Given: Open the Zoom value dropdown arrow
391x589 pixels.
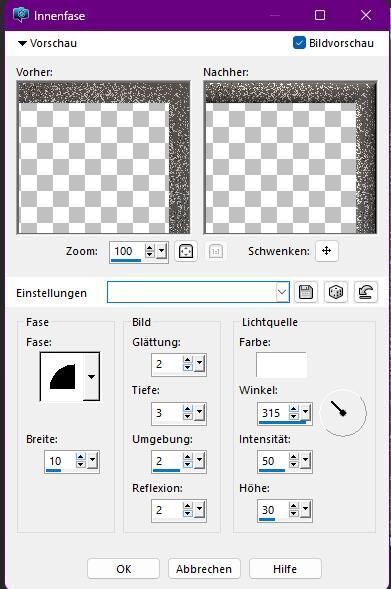Looking at the screenshot, I should 162,251.
